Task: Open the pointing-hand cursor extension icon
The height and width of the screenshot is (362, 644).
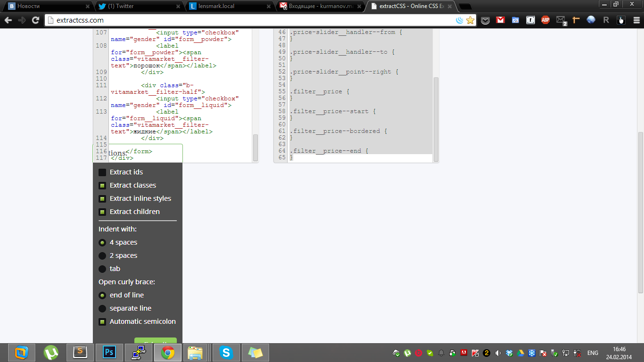Action: tap(621, 20)
